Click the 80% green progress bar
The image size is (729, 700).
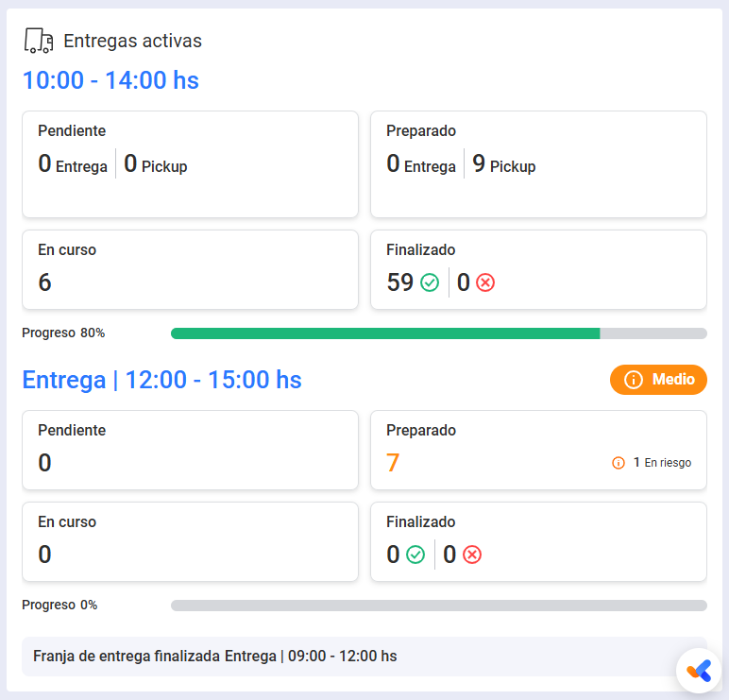(439, 333)
